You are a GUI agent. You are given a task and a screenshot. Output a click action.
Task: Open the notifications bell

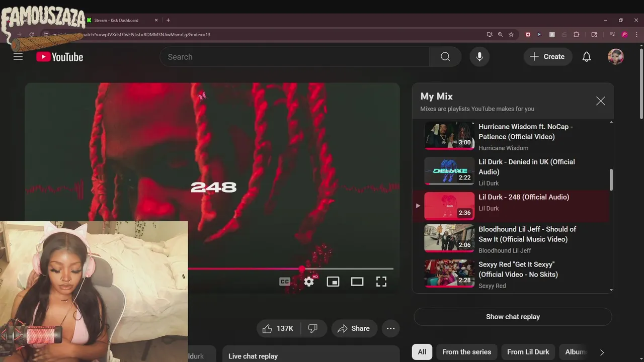(x=587, y=57)
